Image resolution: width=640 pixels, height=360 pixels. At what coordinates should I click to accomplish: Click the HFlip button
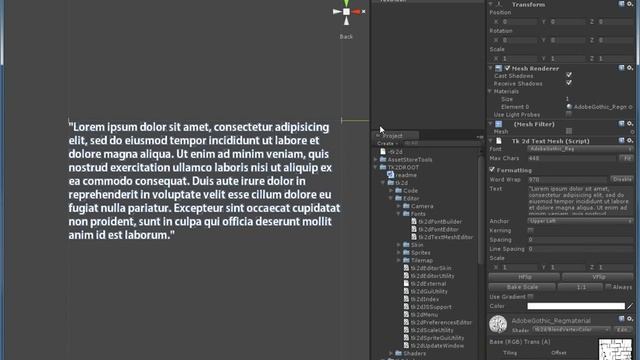[524, 277]
